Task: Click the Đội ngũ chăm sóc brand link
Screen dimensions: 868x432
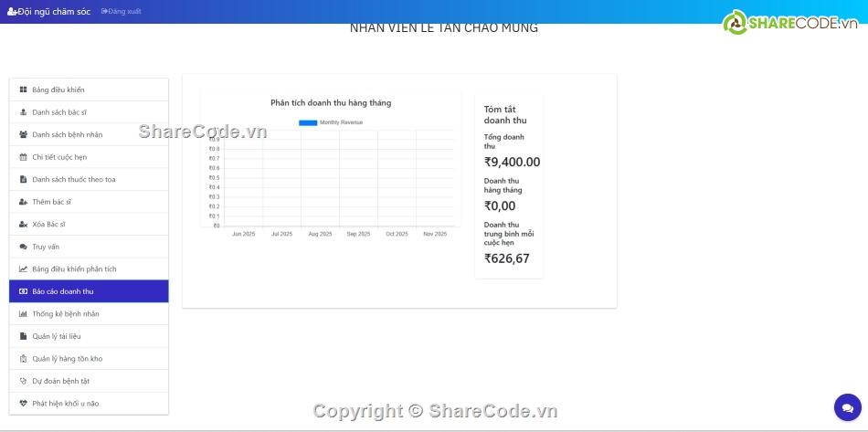Action: coord(49,11)
